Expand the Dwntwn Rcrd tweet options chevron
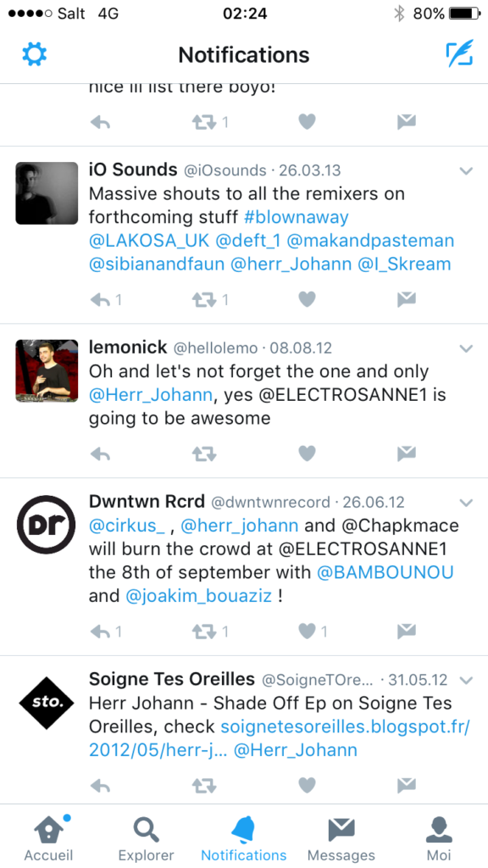Screen dimensions: 488x868 tap(467, 504)
